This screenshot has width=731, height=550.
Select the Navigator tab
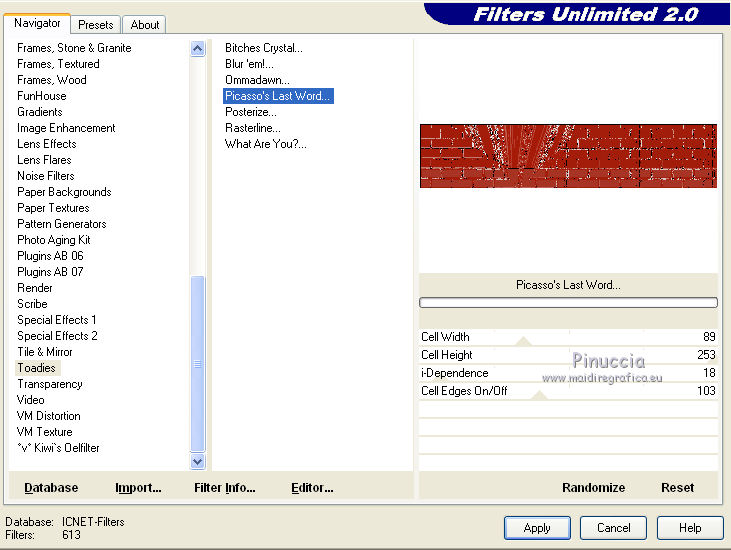[37, 23]
